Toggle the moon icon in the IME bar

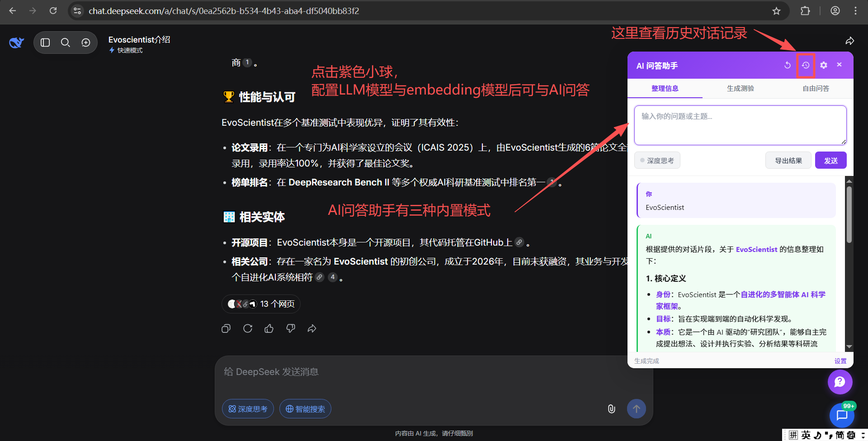click(x=817, y=435)
